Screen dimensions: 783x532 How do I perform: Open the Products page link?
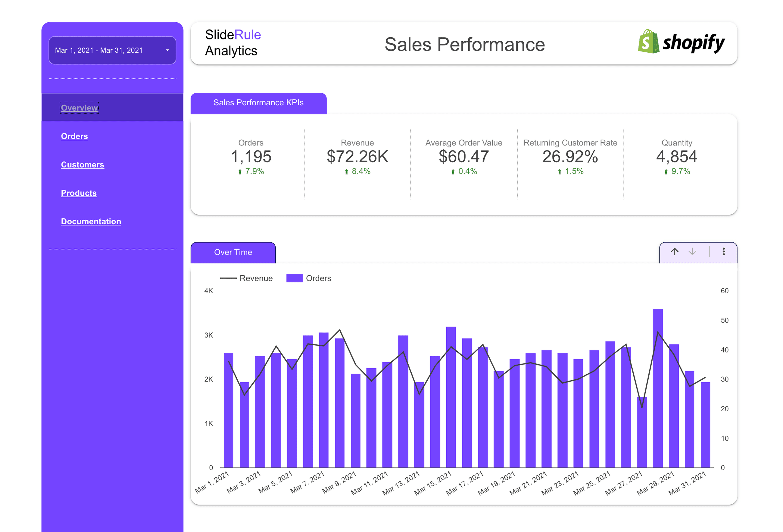(x=79, y=193)
